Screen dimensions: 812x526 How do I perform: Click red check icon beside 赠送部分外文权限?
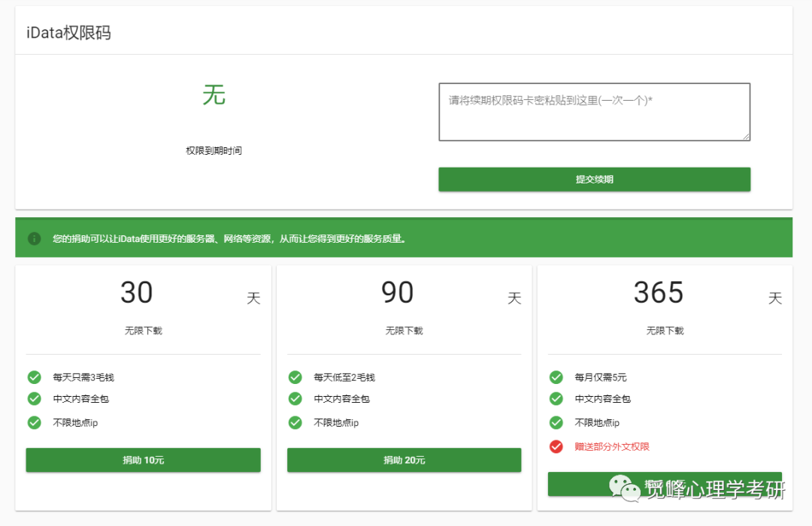(x=556, y=446)
